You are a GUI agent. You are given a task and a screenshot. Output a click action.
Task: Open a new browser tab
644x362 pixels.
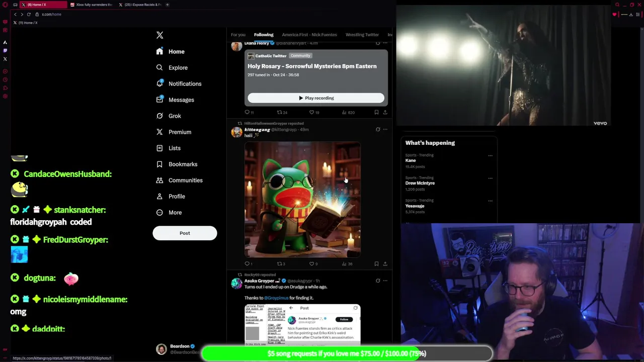click(168, 5)
